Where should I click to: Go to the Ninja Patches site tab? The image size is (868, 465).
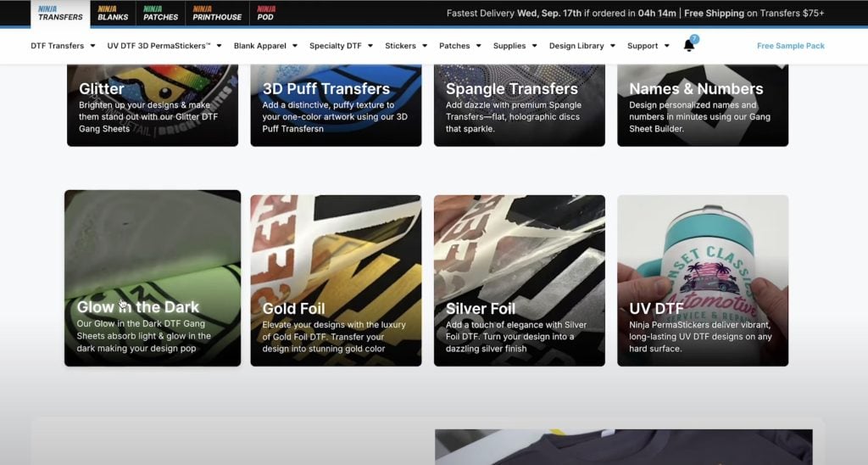tap(160, 13)
